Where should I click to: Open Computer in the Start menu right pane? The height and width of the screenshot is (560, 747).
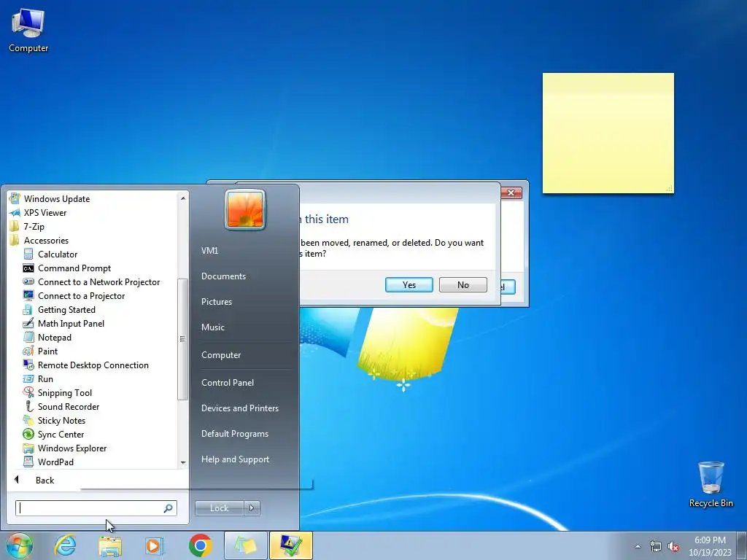pyautogui.click(x=221, y=355)
